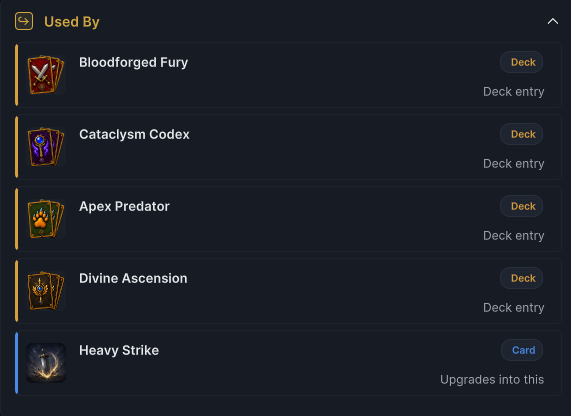
Task: Open the Divine Ascension deck icon
Action: pyautogui.click(x=46, y=291)
